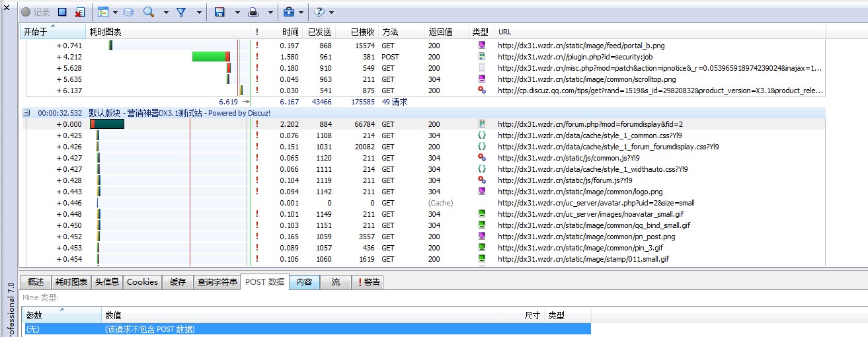This screenshot has height=337, width=868.
Task: Select the (该请求不包含 POST 数据) row
Action: pos(307,328)
